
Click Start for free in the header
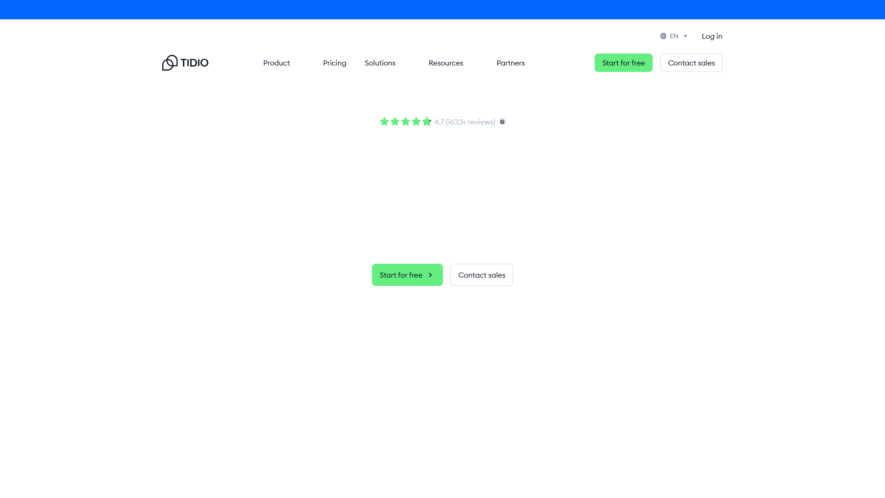(623, 63)
